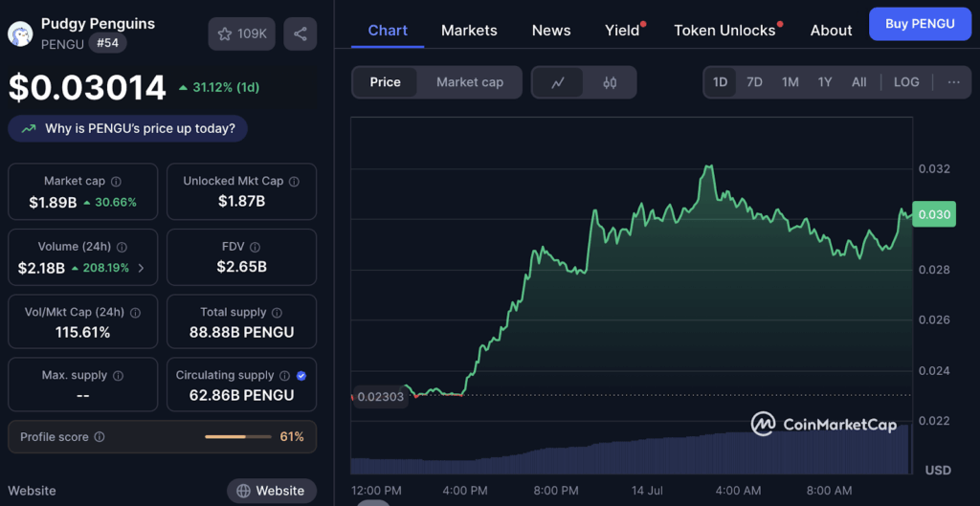This screenshot has height=506, width=980.
Task: Open the Markets tab
Action: [469, 31]
